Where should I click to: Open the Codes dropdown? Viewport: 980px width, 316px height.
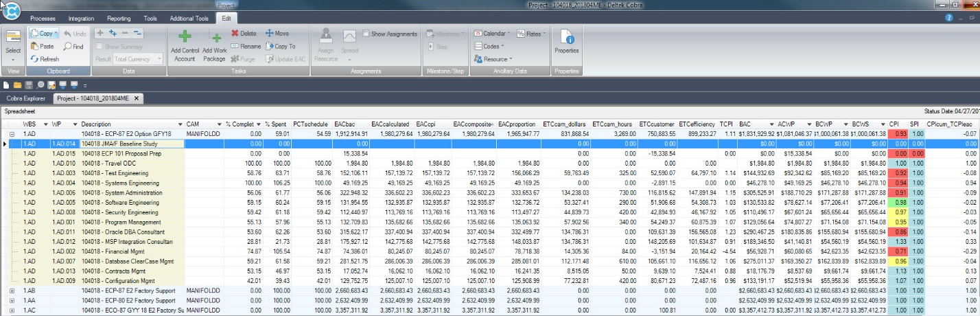pyautogui.click(x=488, y=46)
